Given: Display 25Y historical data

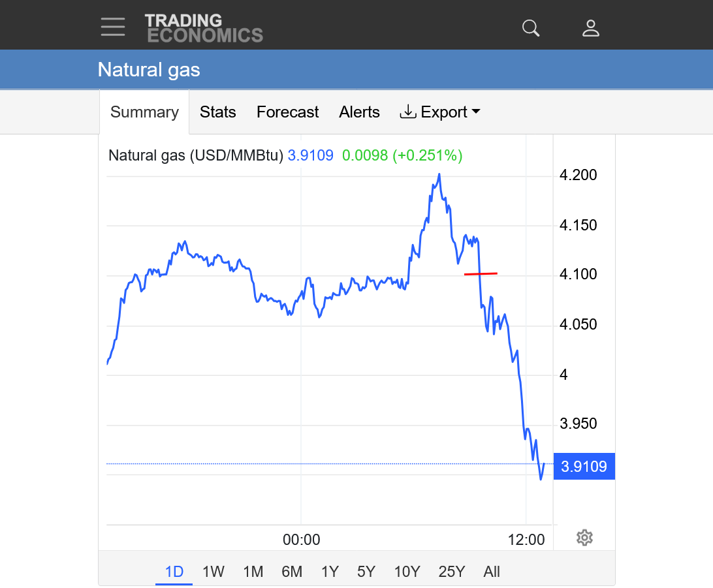Looking at the screenshot, I should pos(451,572).
